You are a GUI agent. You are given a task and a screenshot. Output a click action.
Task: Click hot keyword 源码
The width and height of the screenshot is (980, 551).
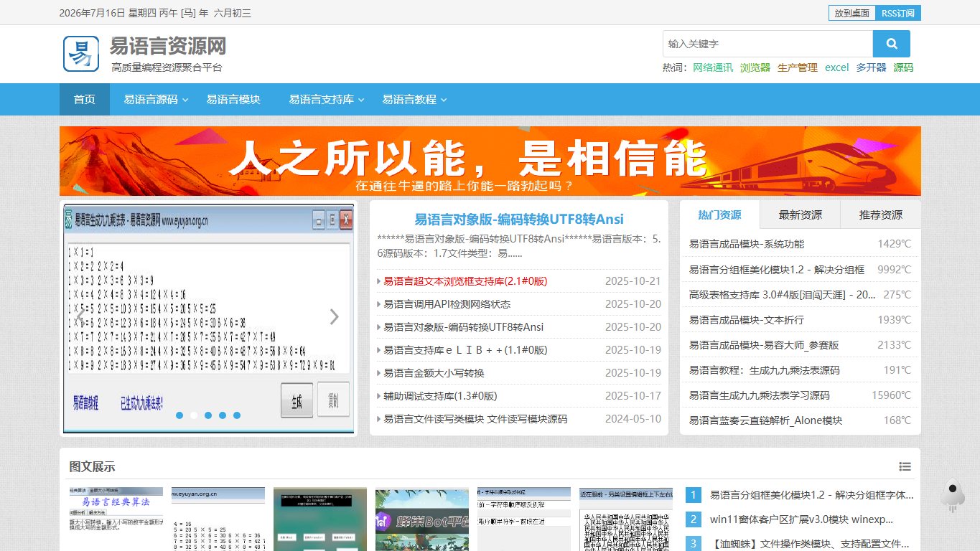903,67
